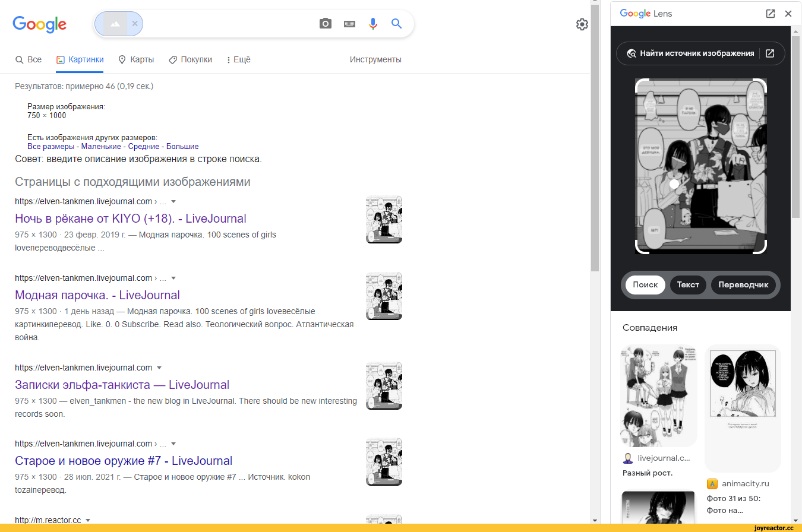Click the livejournal avatar favicon

(x=627, y=458)
